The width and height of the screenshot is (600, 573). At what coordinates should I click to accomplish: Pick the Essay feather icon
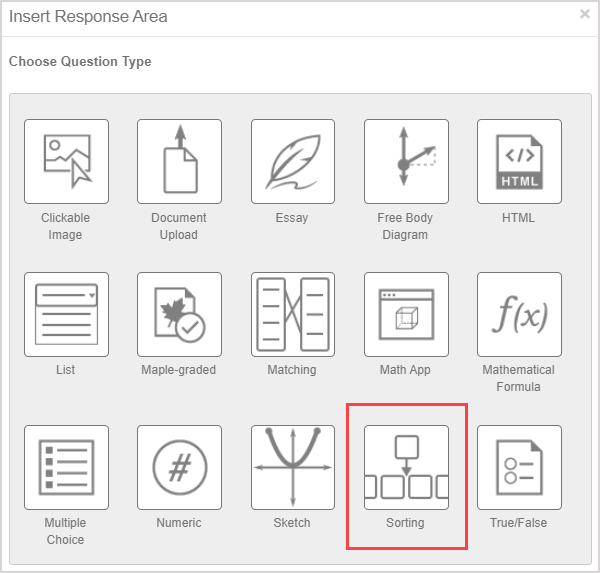pos(292,162)
